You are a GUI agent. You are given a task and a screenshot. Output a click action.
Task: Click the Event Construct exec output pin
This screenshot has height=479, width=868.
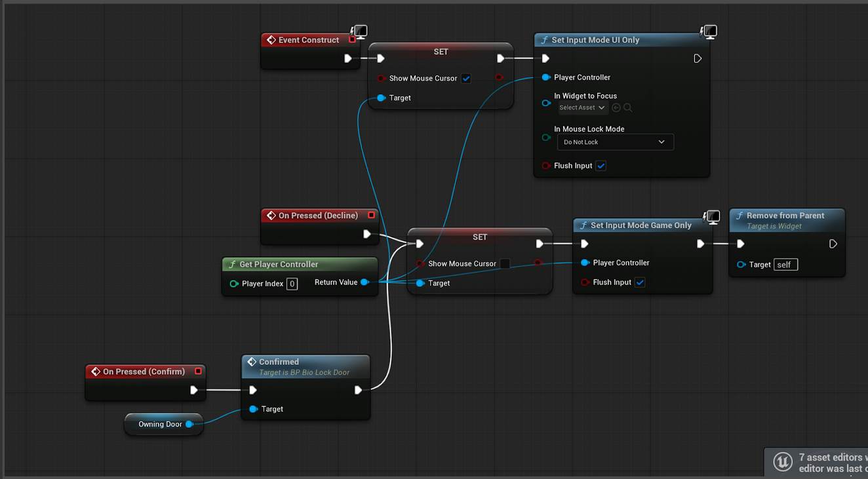(348, 58)
